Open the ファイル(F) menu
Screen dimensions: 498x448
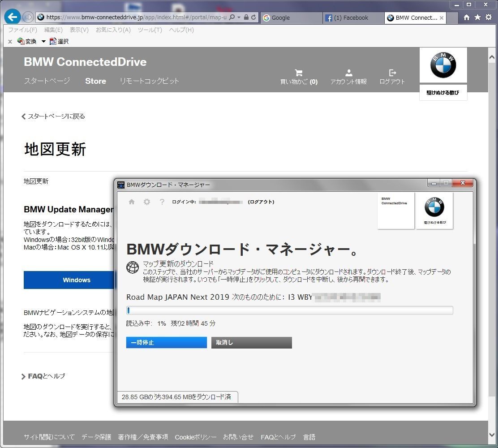coord(22,30)
